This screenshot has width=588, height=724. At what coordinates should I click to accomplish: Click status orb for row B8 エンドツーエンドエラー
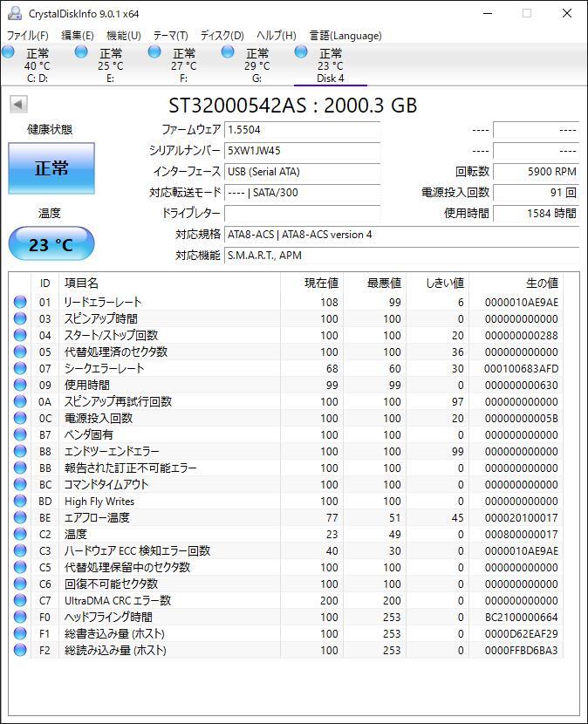[20, 451]
